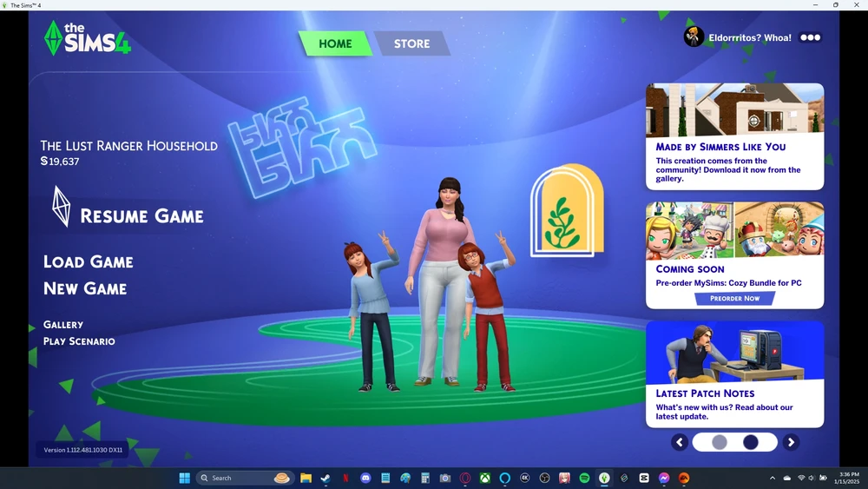Image resolution: width=868 pixels, height=489 pixels.
Task: Open Messenger from the taskbar
Action: 664,478
